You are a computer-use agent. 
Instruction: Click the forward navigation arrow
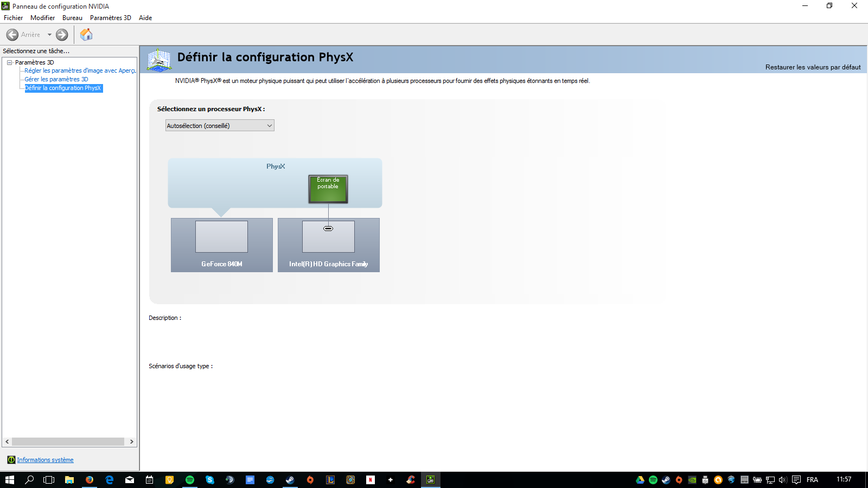point(62,35)
